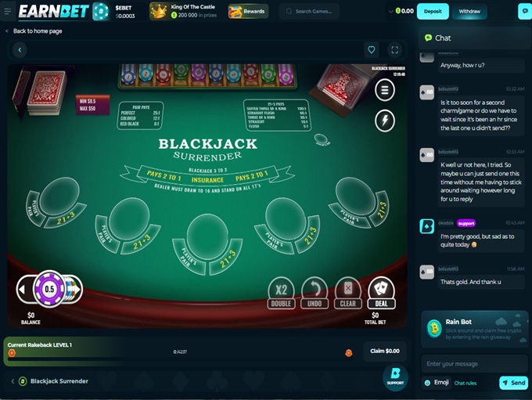The height and width of the screenshot is (400, 532).
Task: Expand the balance currency dropdown arrow
Action: click(x=390, y=12)
